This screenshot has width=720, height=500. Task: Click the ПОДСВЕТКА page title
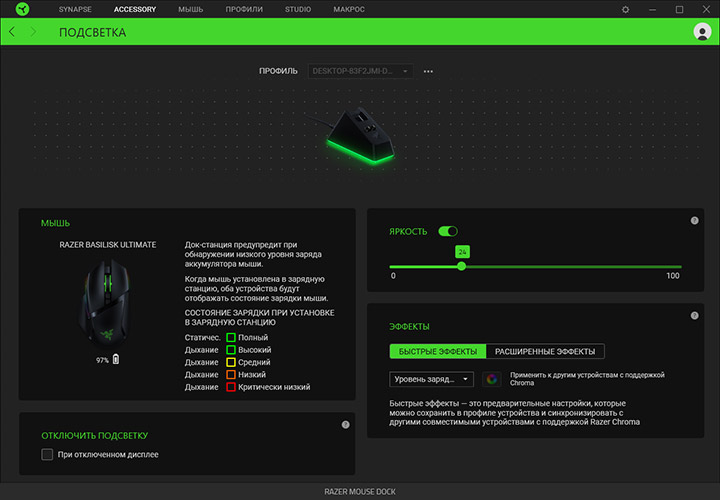coord(92,33)
